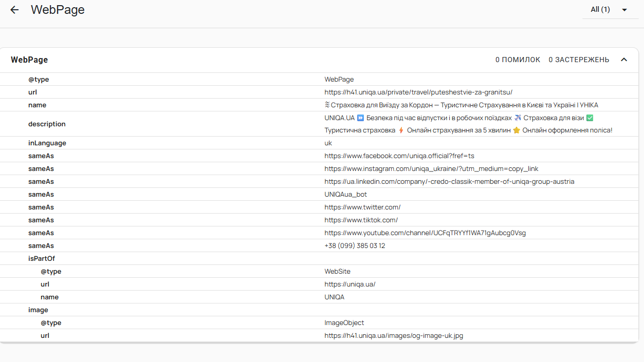Image resolution: width=644 pixels, height=362 pixels.
Task: Collapse the WebPage card with the chevron
Action: pyautogui.click(x=624, y=60)
